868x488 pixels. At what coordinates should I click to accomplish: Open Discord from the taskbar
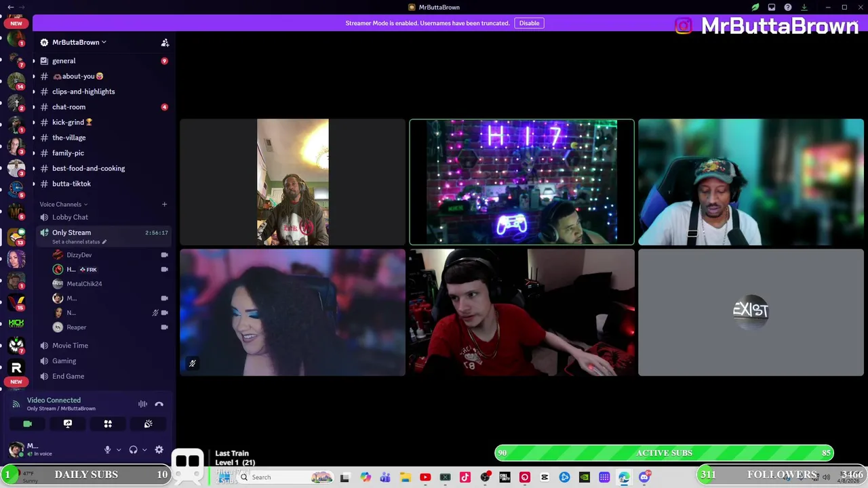coord(644,477)
